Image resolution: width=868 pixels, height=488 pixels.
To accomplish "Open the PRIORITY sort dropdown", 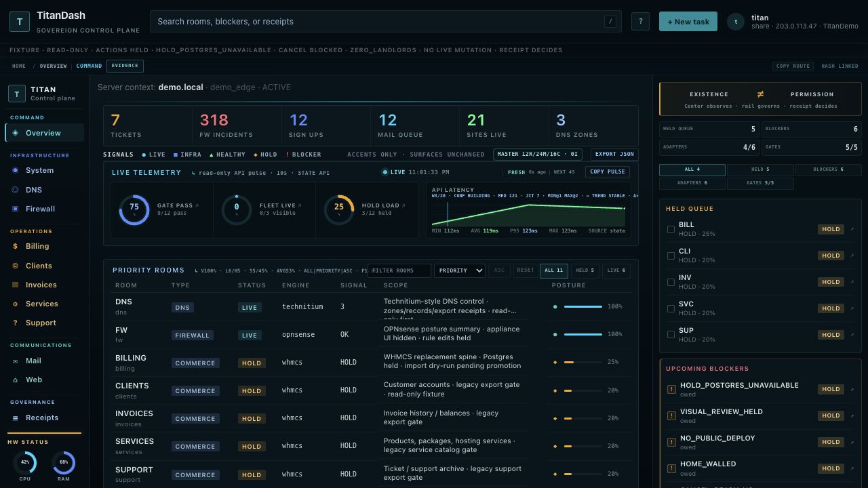I will 460,270.
